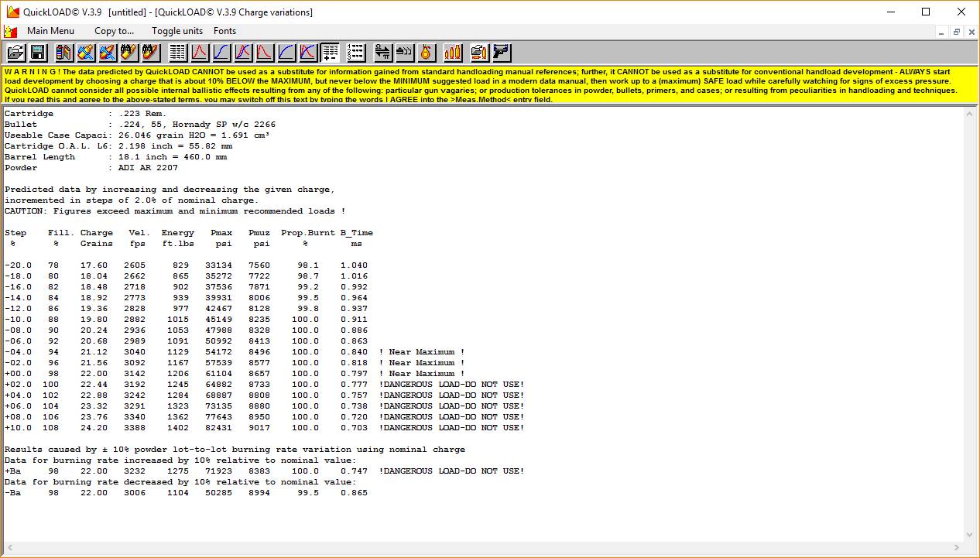Close the inner Charge variations child window

(x=971, y=32)
